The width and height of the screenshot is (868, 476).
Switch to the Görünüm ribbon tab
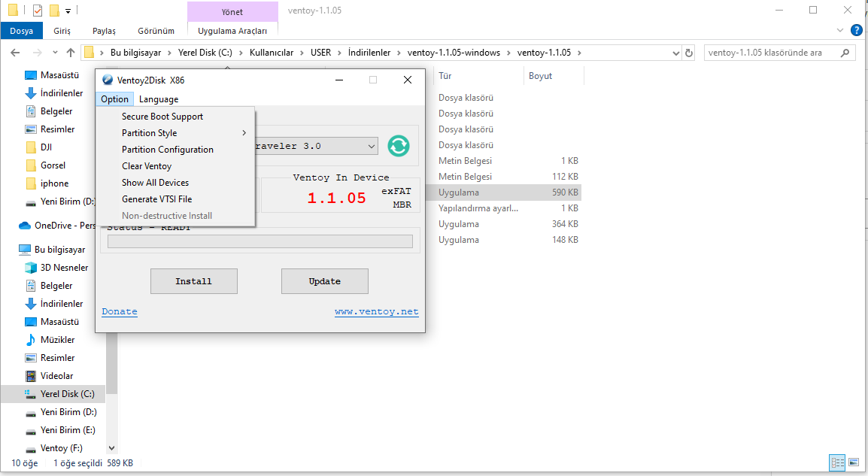[x=156, y=31]
